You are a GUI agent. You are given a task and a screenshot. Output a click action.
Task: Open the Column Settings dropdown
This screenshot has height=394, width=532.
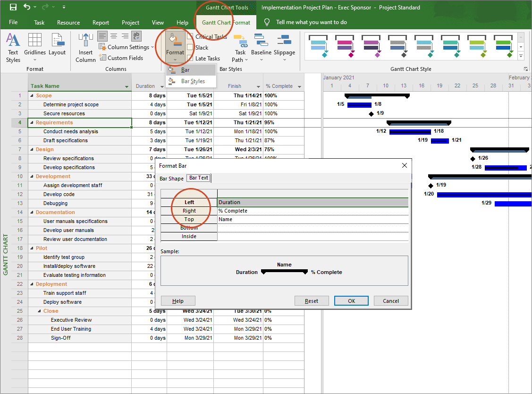(152, 47)
